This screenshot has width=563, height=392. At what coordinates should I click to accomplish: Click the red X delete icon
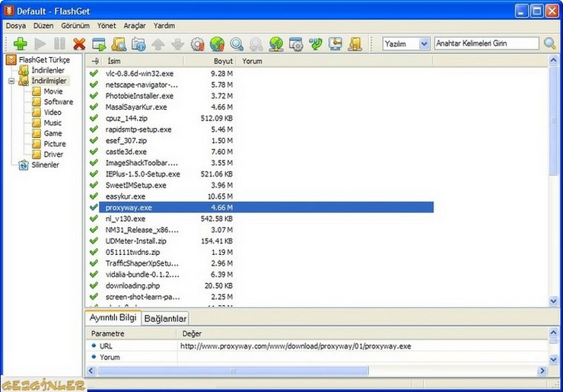pos(79,44)
